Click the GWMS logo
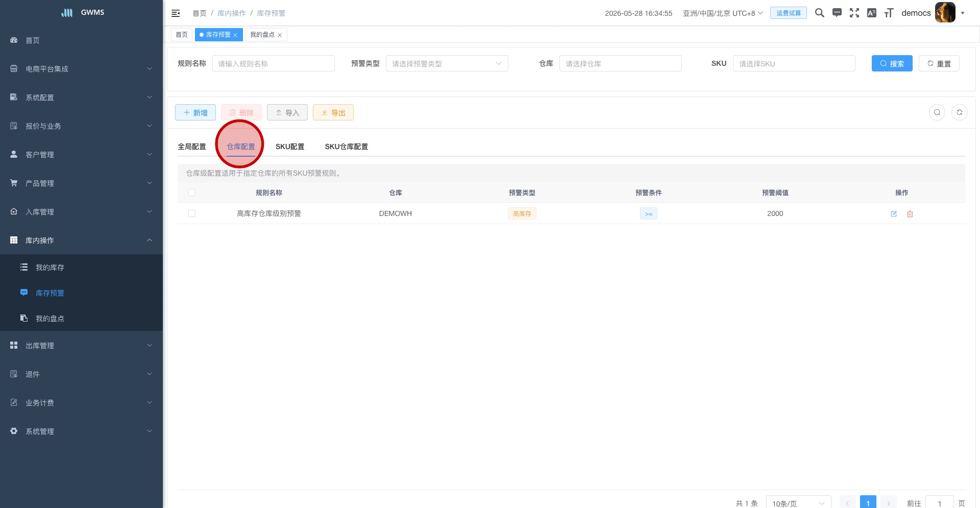Image resolution: width=980 pixels, height=508 pixels. pos(82,12)
